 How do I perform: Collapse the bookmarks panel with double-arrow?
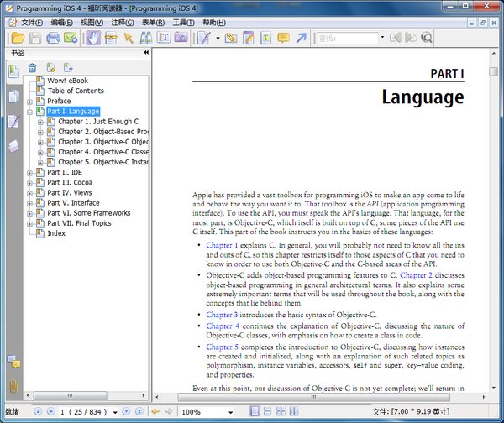click(x=146, y=53)
